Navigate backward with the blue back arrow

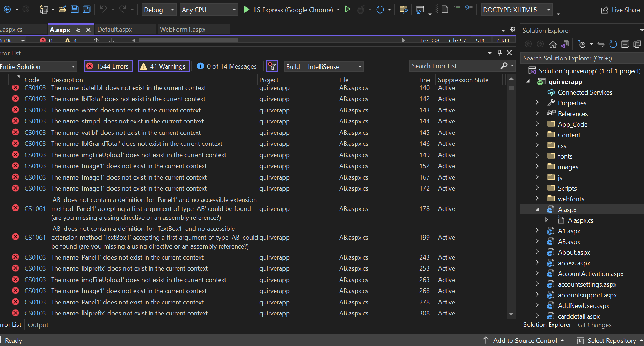(7, 10)
